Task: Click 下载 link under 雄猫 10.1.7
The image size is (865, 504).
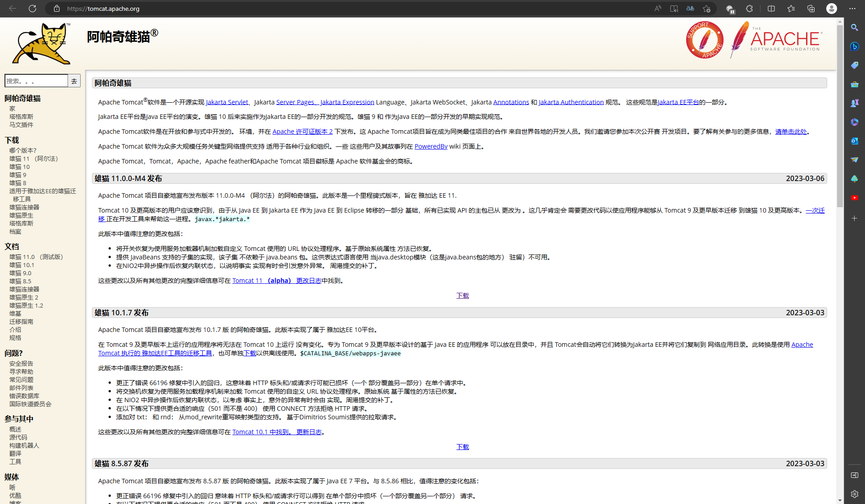Action: click(x=463, y=447)
